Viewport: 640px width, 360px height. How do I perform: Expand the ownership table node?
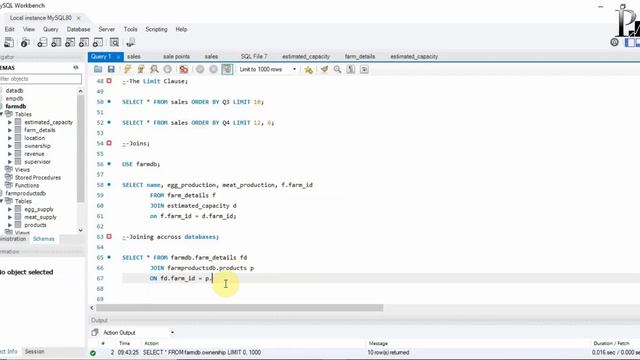(10, 146)
